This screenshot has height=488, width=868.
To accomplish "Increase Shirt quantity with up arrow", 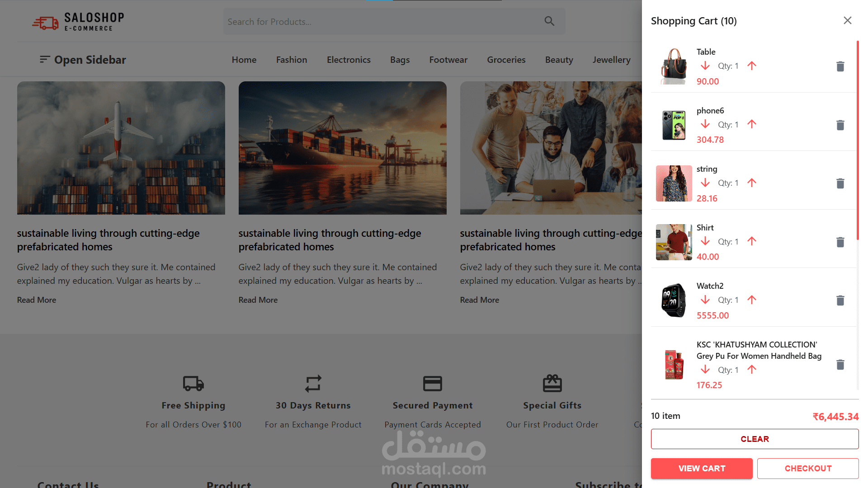I will (752, 241).
